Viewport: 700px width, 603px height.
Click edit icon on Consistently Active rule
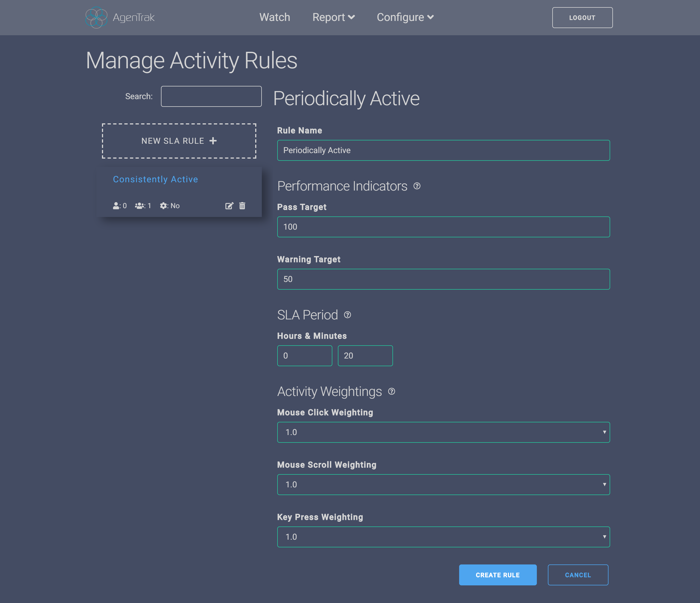click(229, 206)
